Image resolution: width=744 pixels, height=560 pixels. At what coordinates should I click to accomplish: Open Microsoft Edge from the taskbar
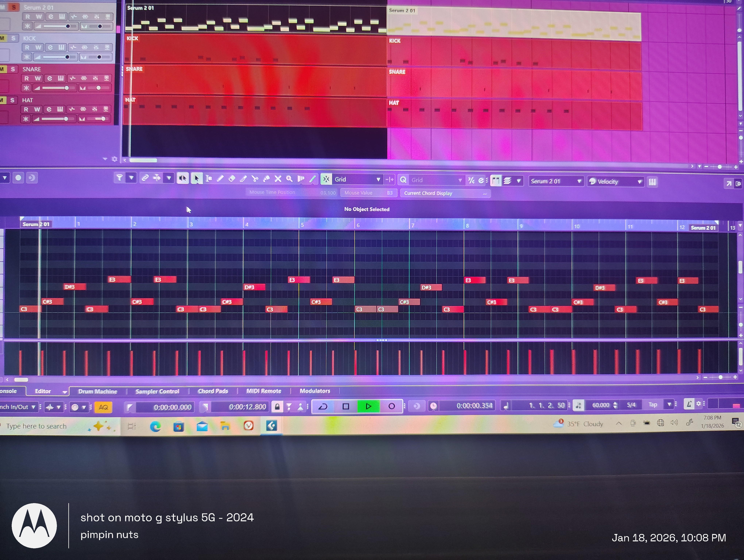[x=155, y=426]
